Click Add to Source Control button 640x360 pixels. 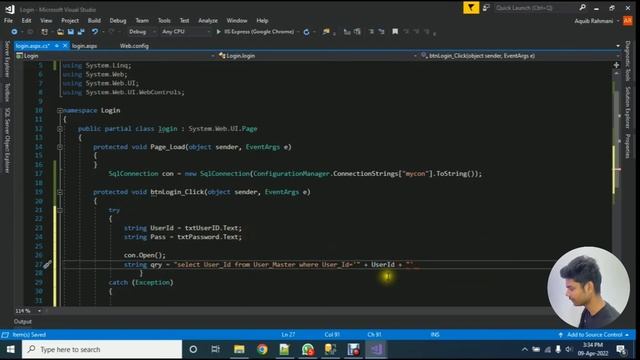click(593, 335)
